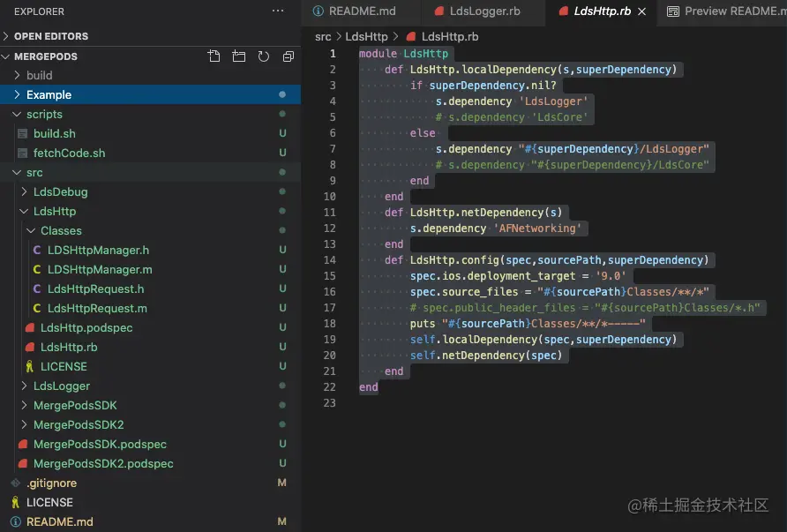
Task: Click the C icon of LDSHttpManager.h
Action: pyautogui.click(x=37, y=250)
